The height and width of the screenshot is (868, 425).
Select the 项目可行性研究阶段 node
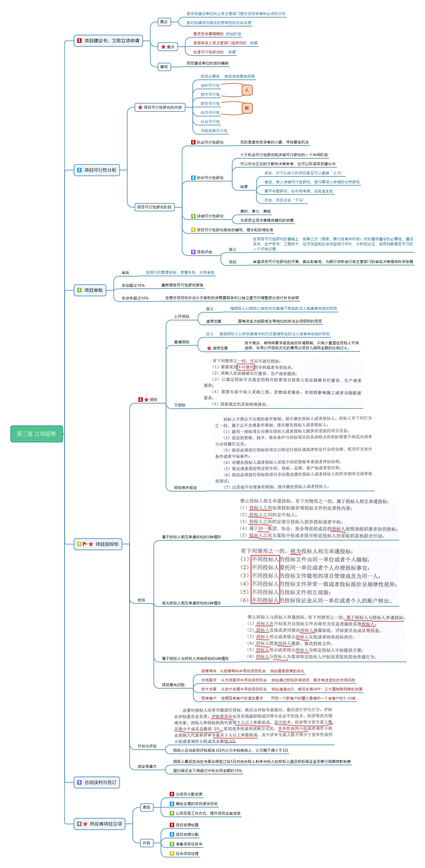[154, 207]
